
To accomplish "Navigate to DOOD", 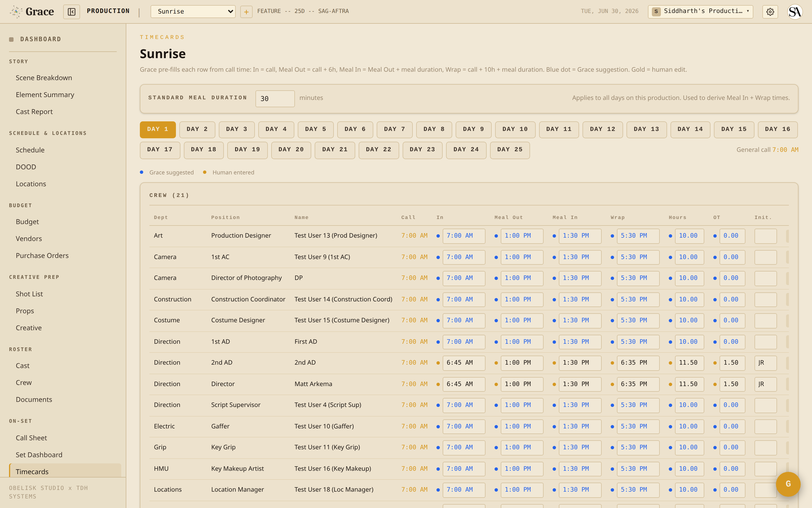I will coord(26,167).
